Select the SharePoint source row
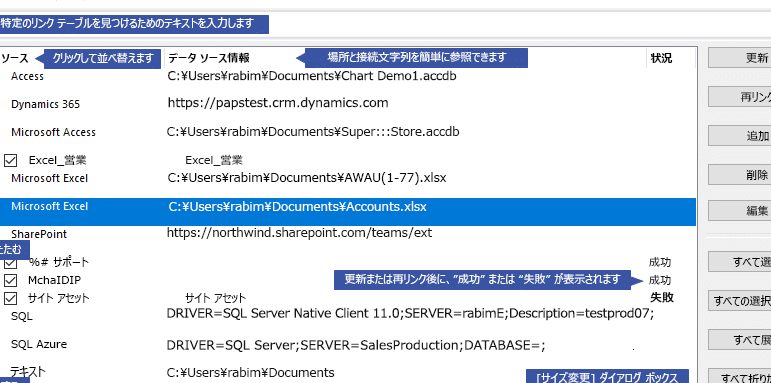Screen dimensions: 771x383 348,233
